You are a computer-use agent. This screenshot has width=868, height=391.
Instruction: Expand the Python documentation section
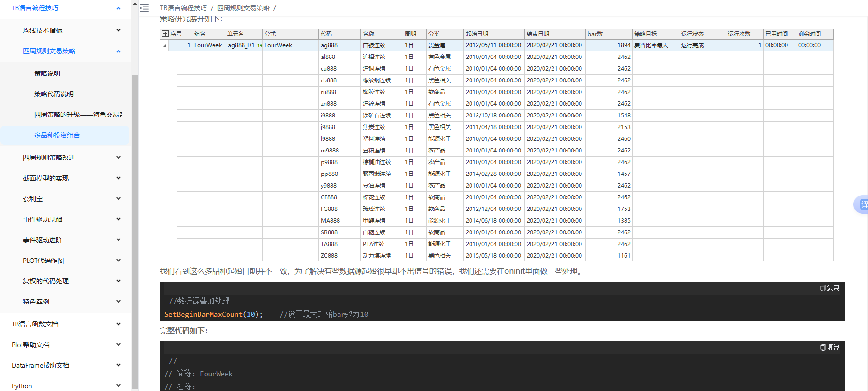[118, 386]
